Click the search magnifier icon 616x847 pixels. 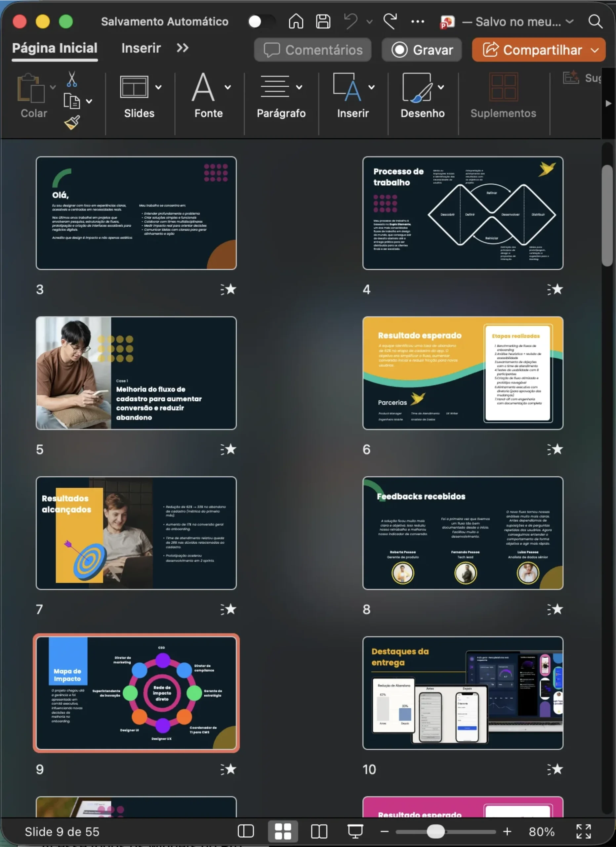pyautogui.click(x=595, y=21)
